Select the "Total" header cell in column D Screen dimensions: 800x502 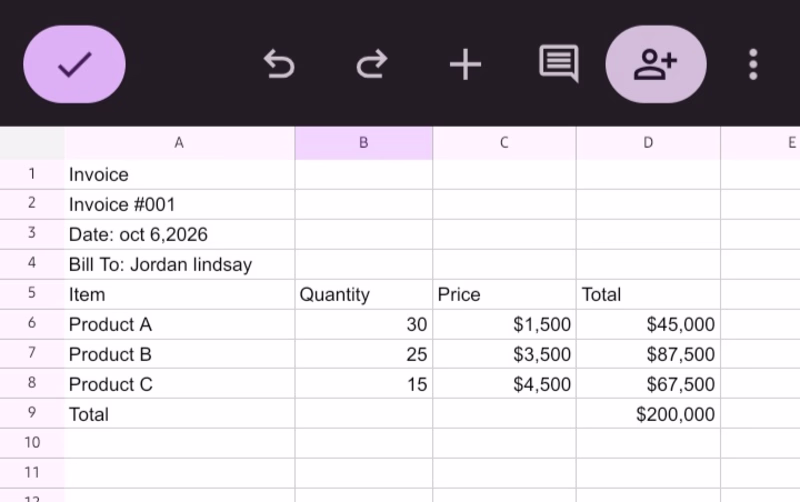pos(648,294)
